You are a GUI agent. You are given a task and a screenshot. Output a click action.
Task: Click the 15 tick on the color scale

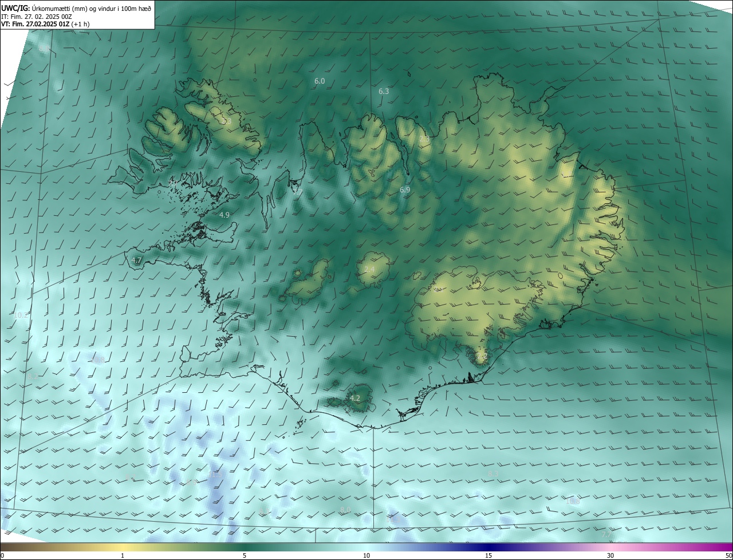pyautogui.click(x=488, y=555)
